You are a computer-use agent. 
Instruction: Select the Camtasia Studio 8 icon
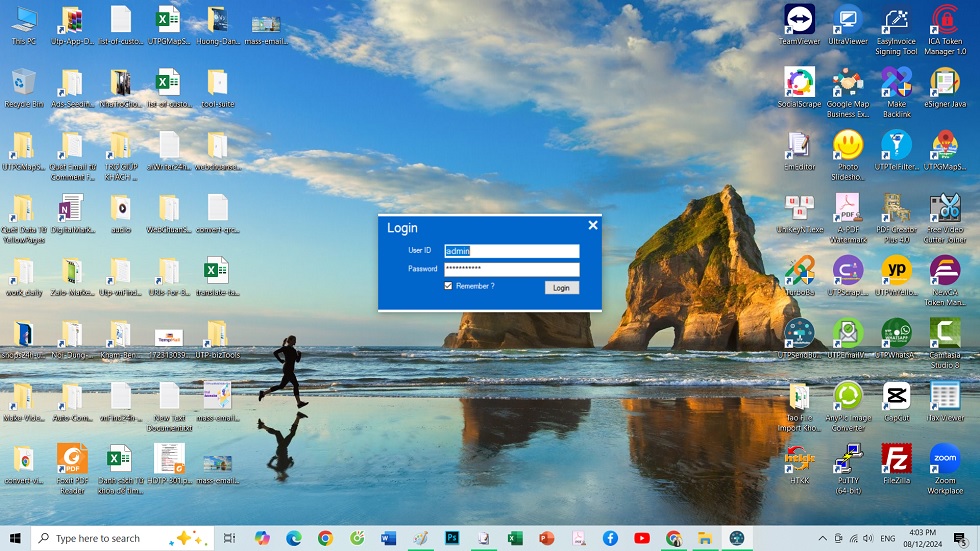click(944, 333)
